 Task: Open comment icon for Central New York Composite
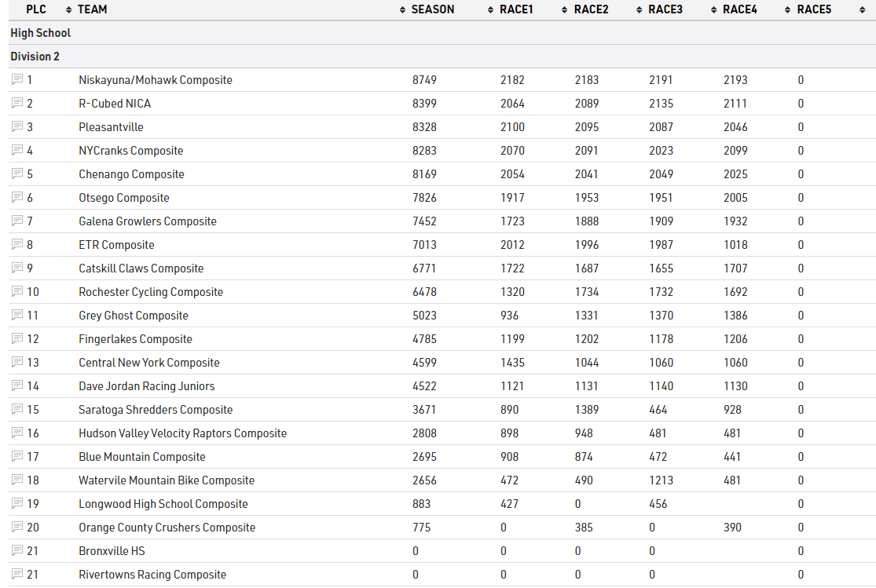pyautogui.click(x=17, y=362)
